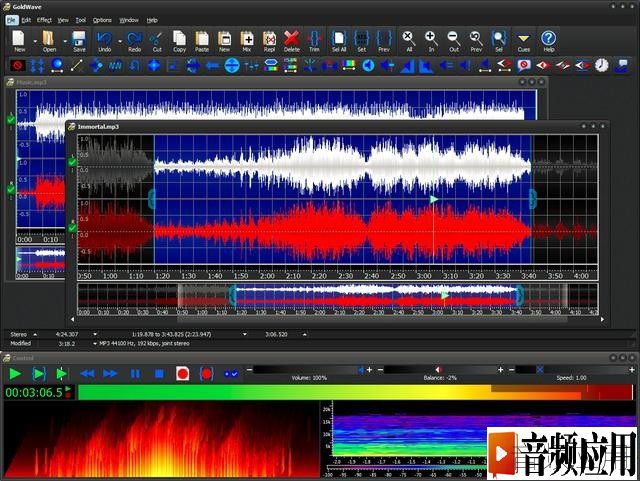Click arrow next to selection range 1:19.878
Screen dimensions: 640x481
click(245, 334)
